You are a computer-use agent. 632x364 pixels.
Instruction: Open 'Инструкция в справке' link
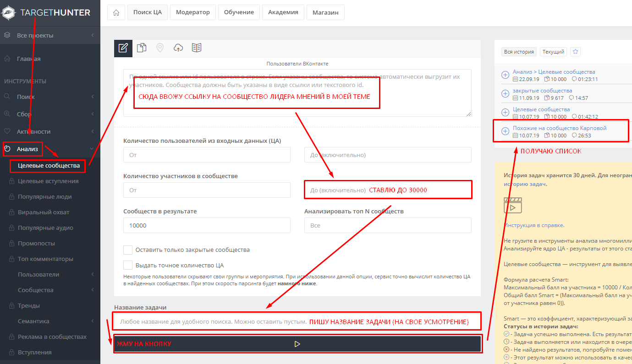pyautogui.click(x=534, y=225)
